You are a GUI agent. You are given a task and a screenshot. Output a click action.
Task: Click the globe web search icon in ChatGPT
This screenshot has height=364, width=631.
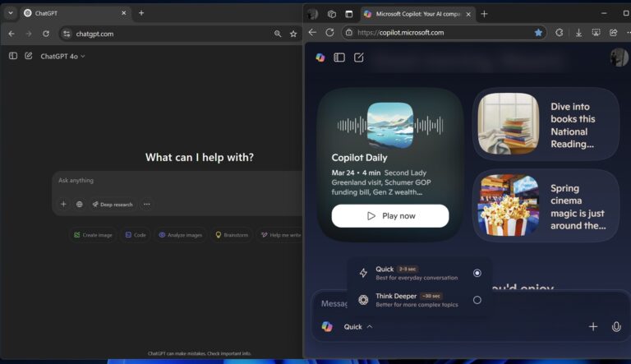pos(80,205)
